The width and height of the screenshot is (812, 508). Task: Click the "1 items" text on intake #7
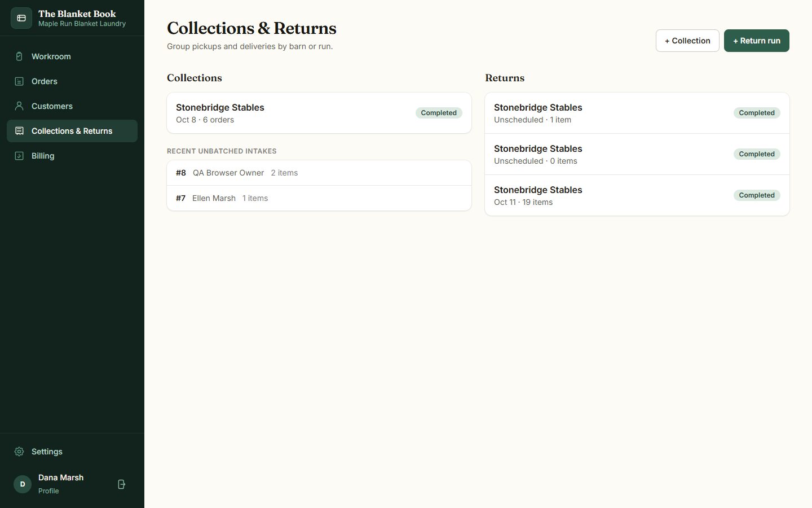(255, 198)
